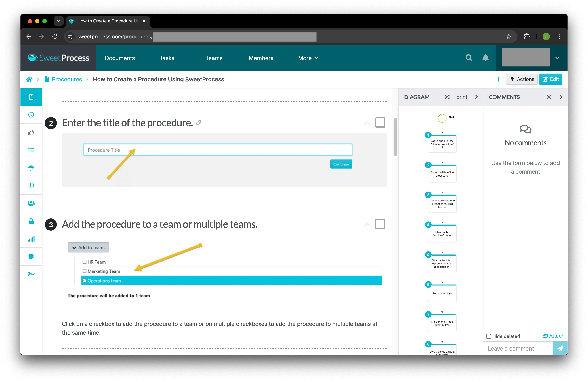Click the signature sign-off sidebar icon

(x=31, y=274)
